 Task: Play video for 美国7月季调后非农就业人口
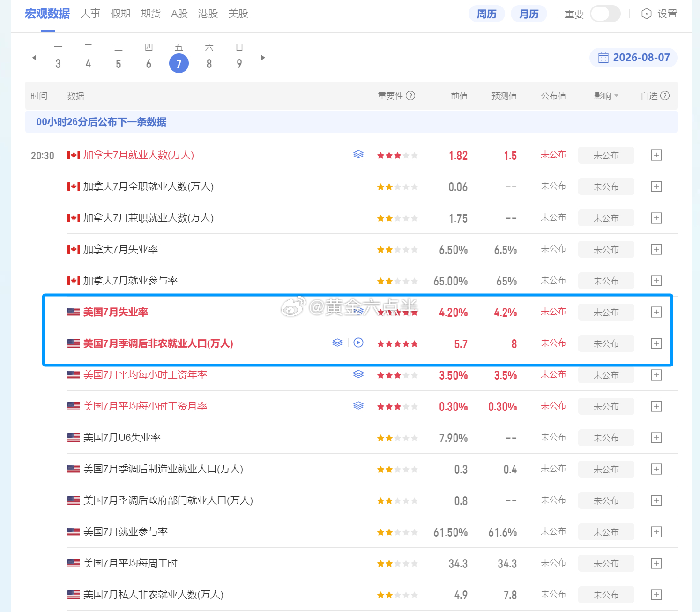pos(358,343)
